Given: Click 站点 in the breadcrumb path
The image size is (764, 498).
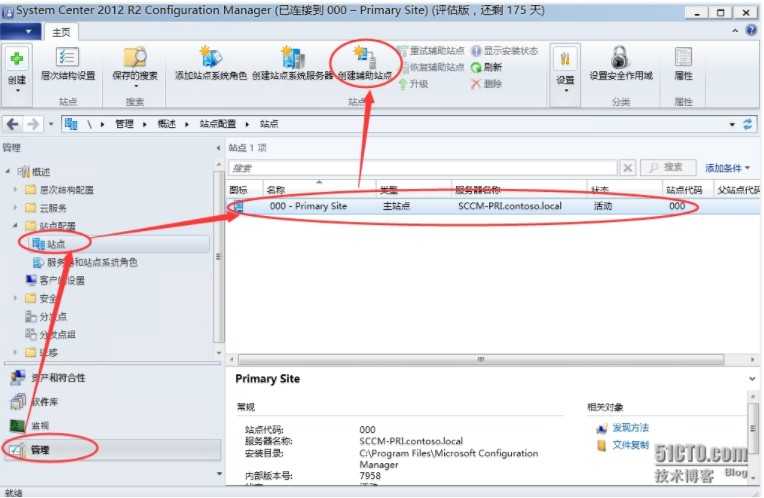Looking at the screenshot, I should point(269,124).
